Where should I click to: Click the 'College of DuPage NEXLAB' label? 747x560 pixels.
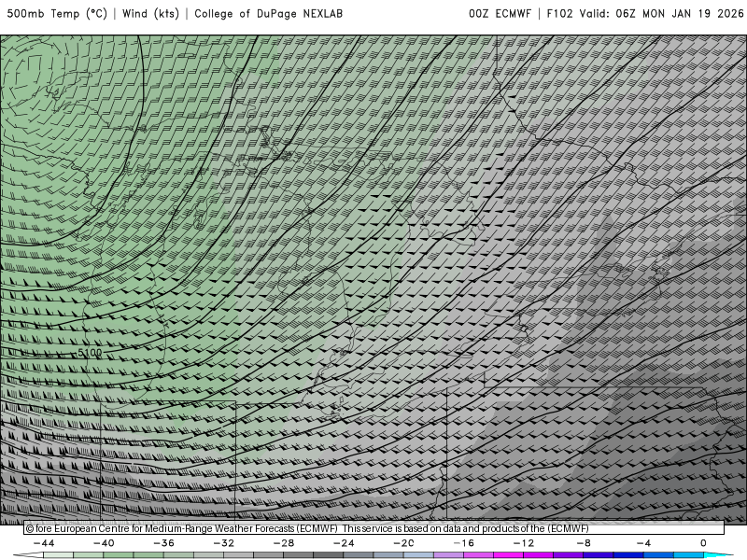268,13
